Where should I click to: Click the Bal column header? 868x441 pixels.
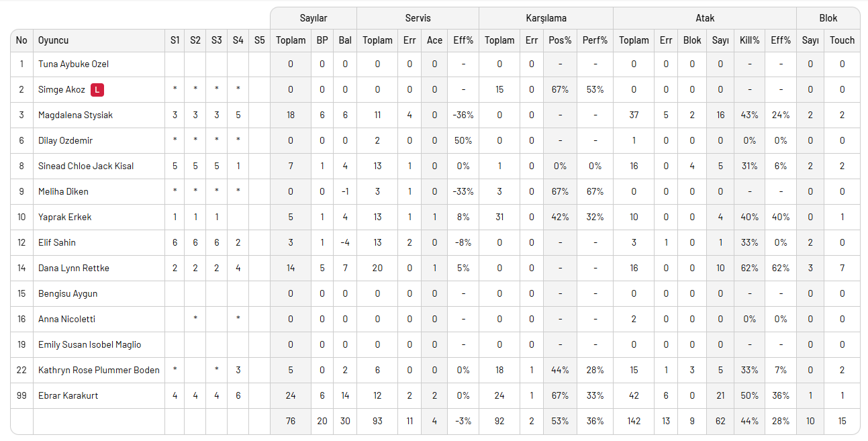click(345, 40)
